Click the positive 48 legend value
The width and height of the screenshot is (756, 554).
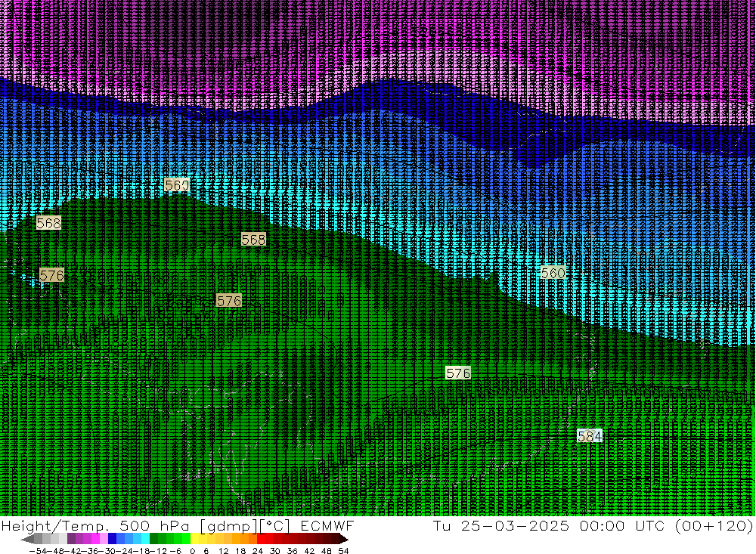(327, 551)
